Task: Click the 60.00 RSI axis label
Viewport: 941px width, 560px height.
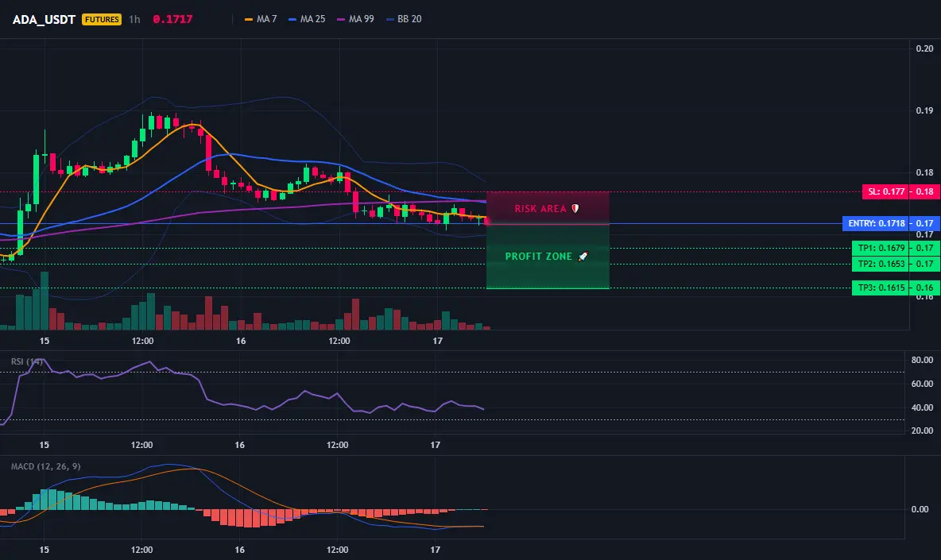Action: (x=922, y=384)
